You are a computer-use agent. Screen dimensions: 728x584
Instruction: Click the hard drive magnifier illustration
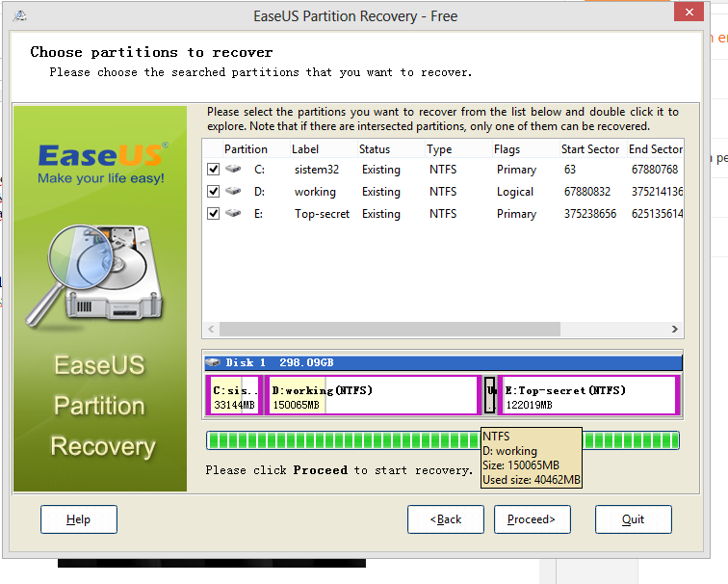[94, 276]
